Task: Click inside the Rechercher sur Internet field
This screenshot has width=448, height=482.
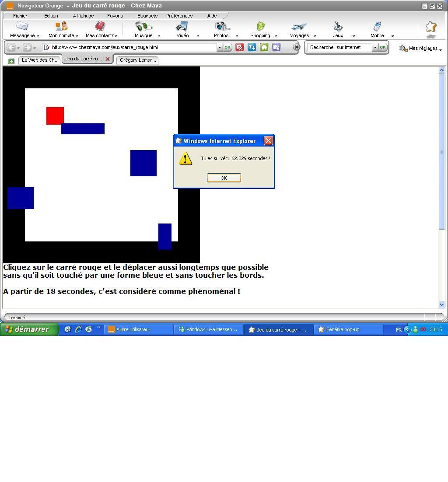Action: pyautogui.click(x=339, y=47)
